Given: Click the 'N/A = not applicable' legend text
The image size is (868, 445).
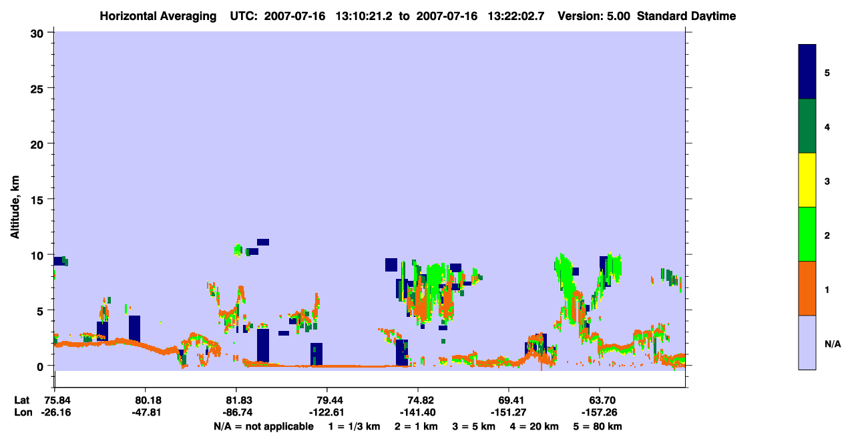Looking at the screenshot, I should [264, 426].
